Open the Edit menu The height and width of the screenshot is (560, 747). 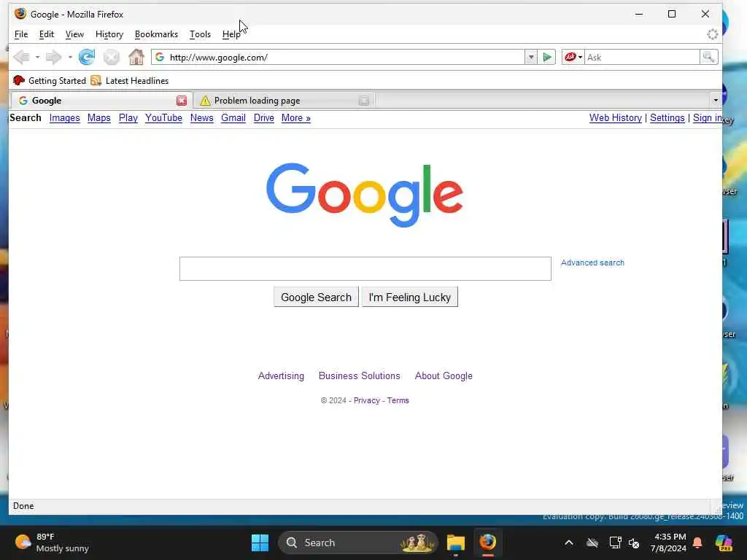(x=46, y=34)
